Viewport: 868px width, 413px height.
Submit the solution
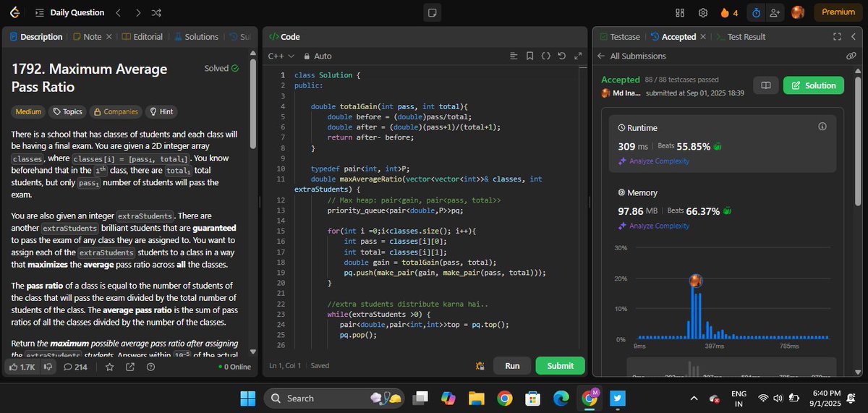[x=560, y=365]
